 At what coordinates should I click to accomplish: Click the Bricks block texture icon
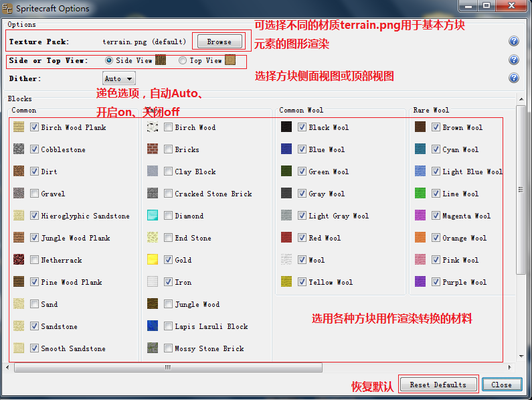pyautogui.click(x=153, y=149)
